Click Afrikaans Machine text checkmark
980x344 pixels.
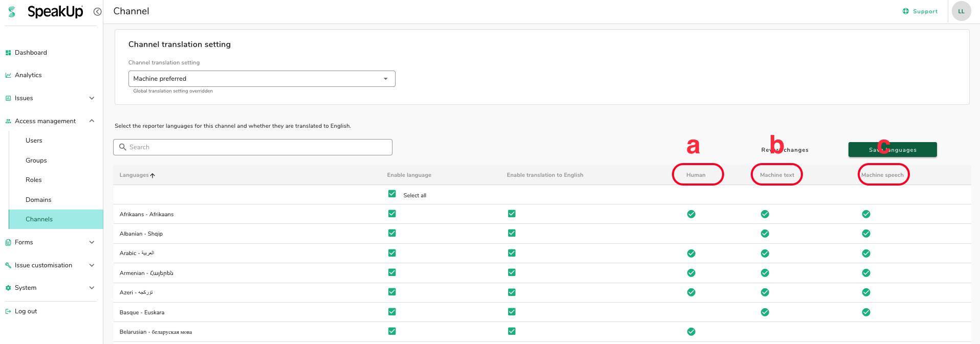coord(765,214)
